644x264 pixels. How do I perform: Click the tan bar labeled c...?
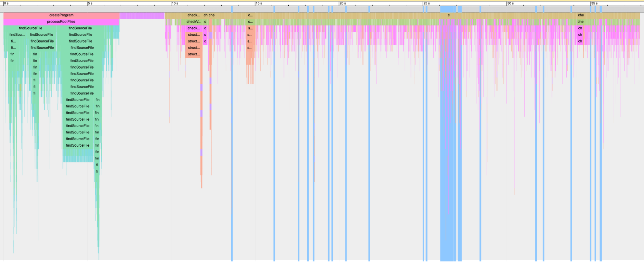(x=448, y=15)
